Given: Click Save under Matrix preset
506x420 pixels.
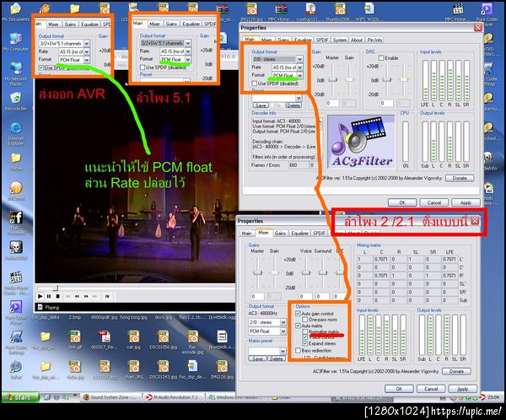Looking at the screenshot, I should [257, 358].
